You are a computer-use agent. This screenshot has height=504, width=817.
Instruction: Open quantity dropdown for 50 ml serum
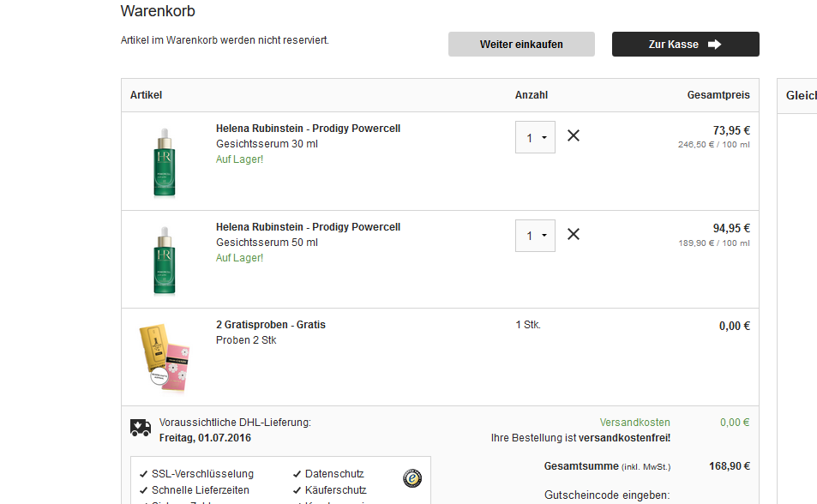535,236
